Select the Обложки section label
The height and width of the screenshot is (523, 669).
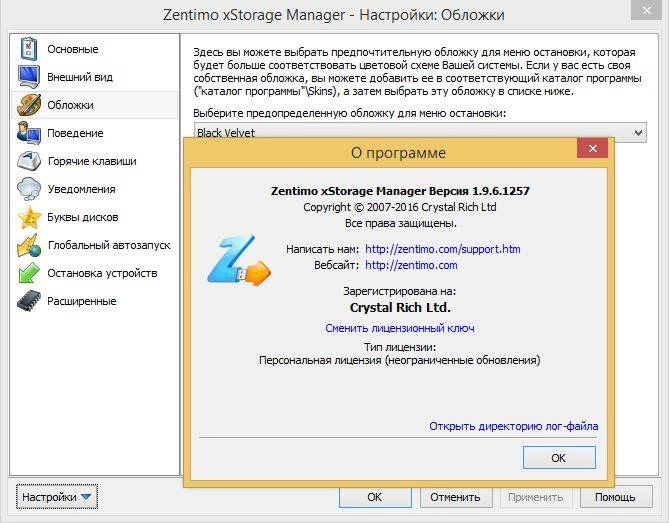coord(70,105)
